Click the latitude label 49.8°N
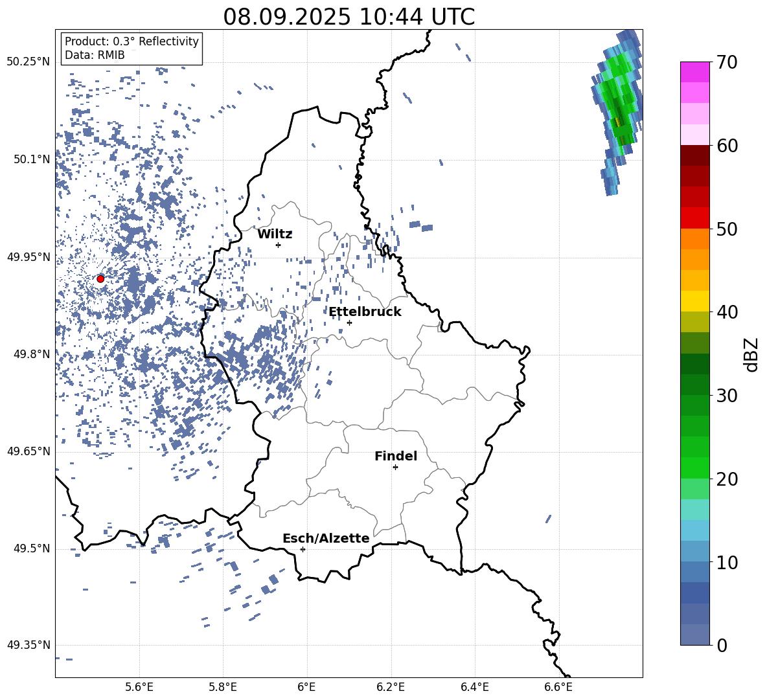 click(31, 354)
